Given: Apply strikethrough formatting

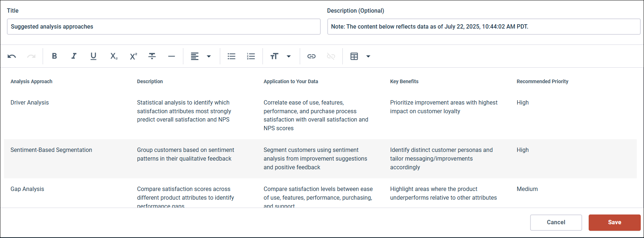Looking at the screenshot, I should coord(152,56).
